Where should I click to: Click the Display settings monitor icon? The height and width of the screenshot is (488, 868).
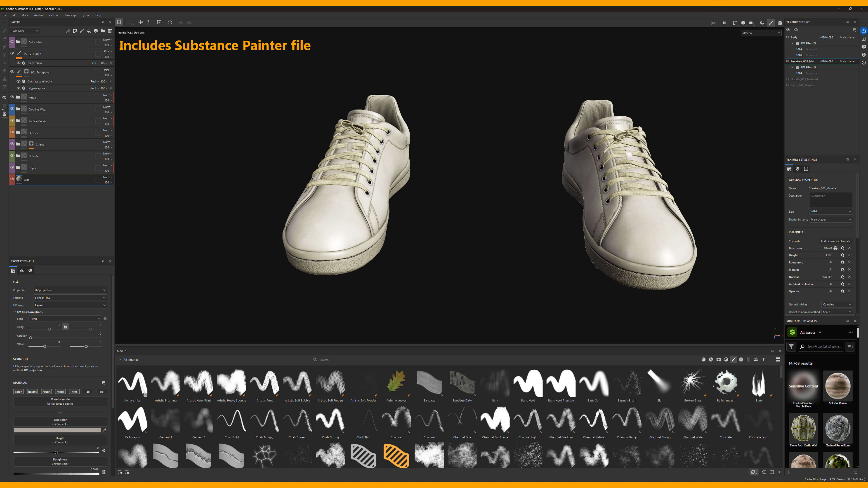pos(864,47)
